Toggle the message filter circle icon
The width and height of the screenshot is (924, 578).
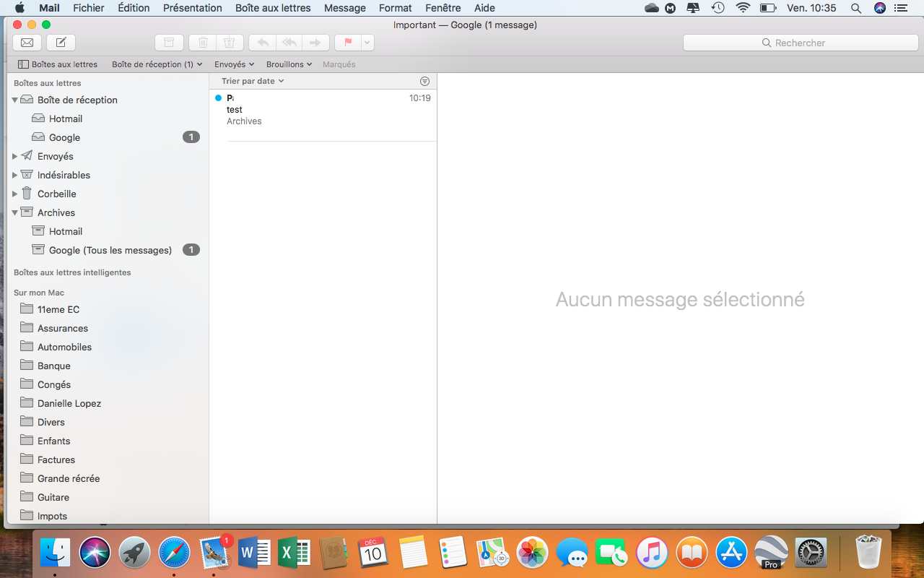424,81
